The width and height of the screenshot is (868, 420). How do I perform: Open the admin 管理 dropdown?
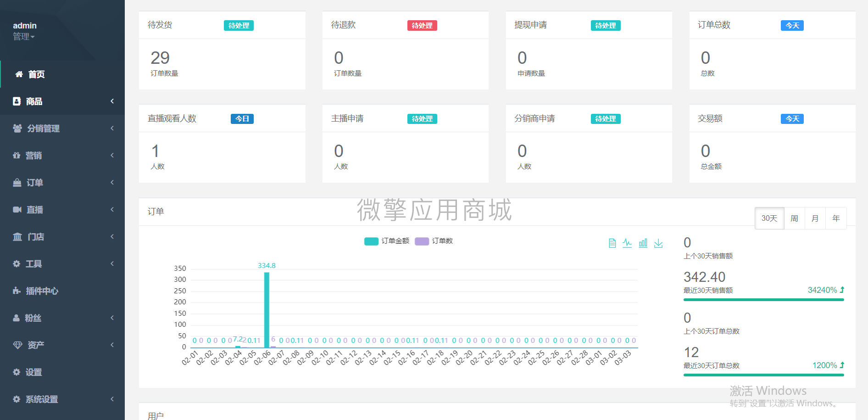24,37
